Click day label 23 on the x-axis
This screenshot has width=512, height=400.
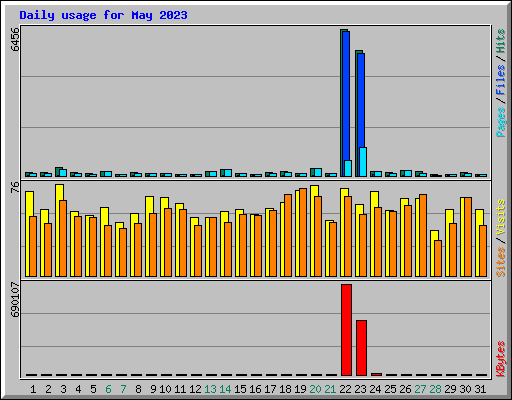pyautogui.click(x=360, y=389)
